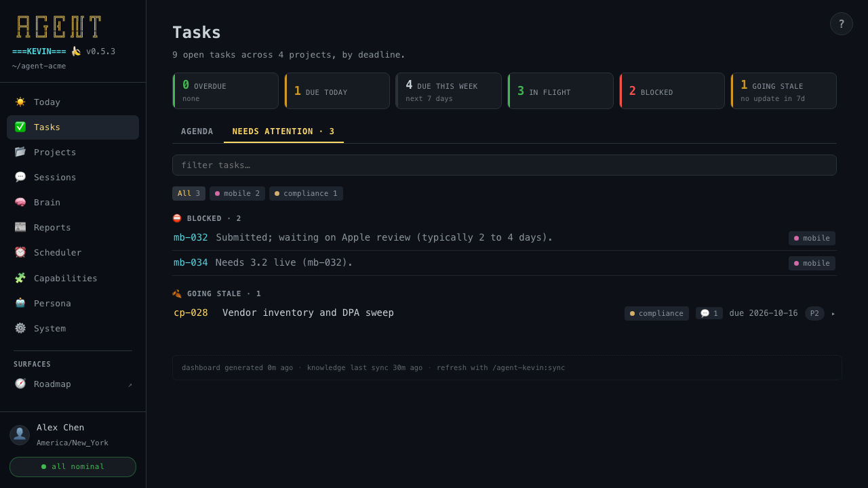The image size is (868, 488).
Task: Open task link cp-028
Action: [x=191, y=312]
